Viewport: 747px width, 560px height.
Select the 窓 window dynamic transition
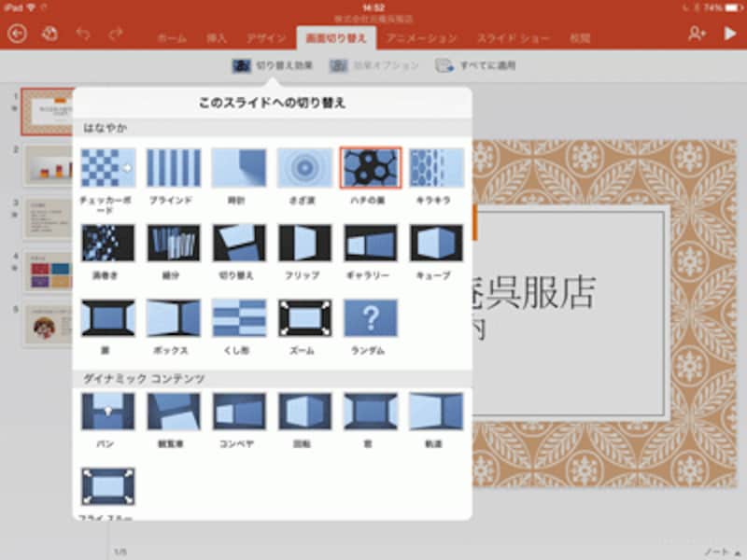[x=371, y=412]
